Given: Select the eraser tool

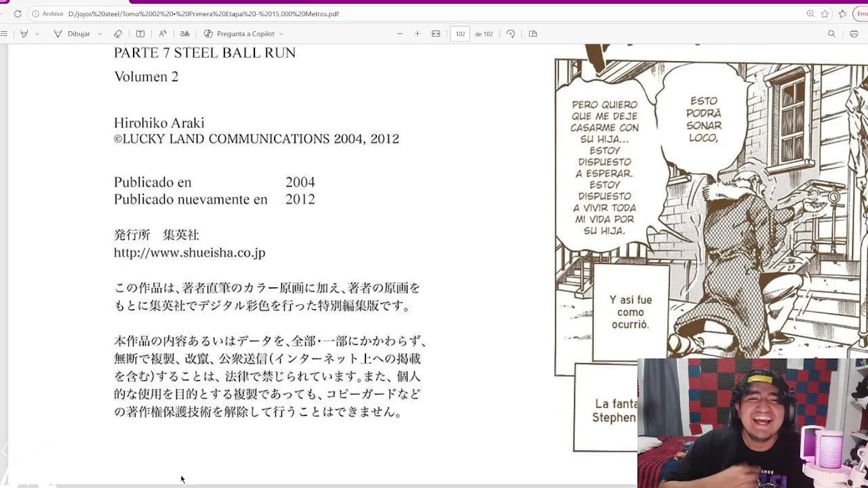Looking at the screenshot, I should click(118, 34).
